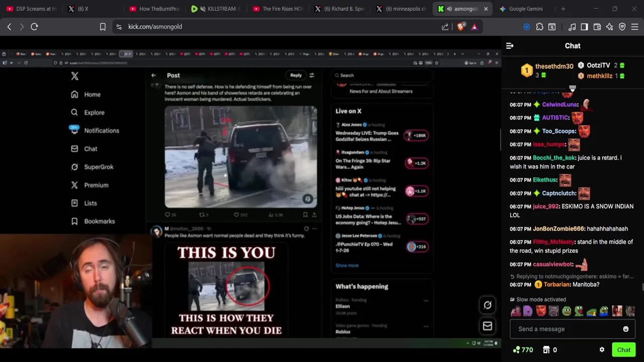Viewport: 644px width, 362px height.
Task: Open the chat emoji picker
Action: (x=626, y=329)
